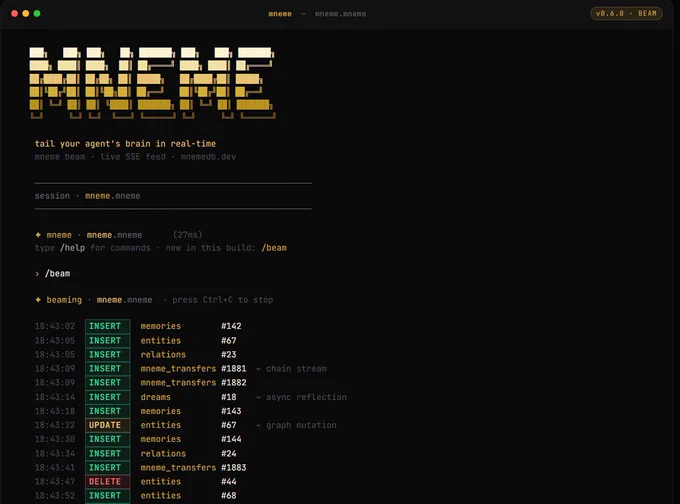The width and height of the screenshot is (680, 504).
Task: Click the DELETE badge on entities #44
Action: (x=108, y=481)
